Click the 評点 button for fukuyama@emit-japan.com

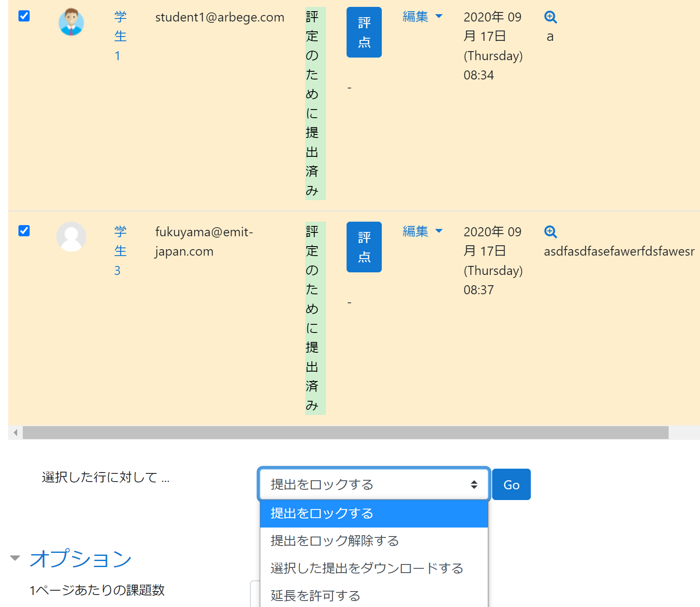(x=364, y=247)
